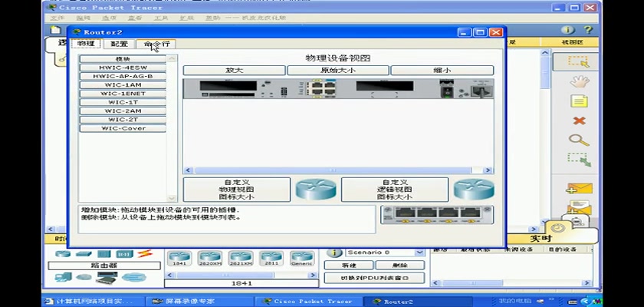The width and height of the screenshot is (644, 307).
Task: Select the magnifying glass Inspect tool
Action: [x=578, y=140]
